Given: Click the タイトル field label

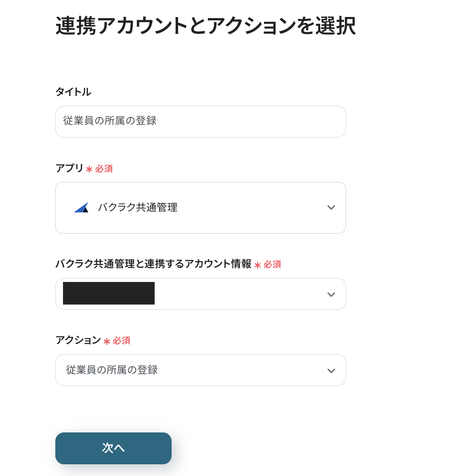Looking at the screenshot, I should pyautogui.click(x=73, y=92).
